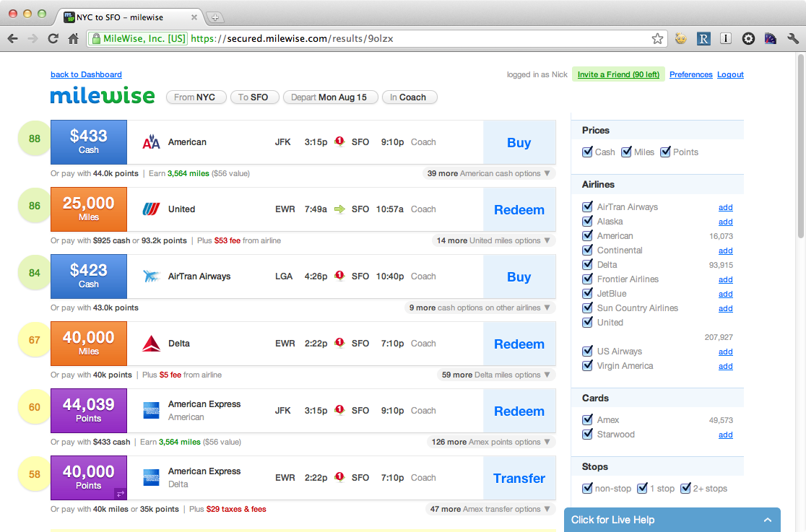Image resolution: width=806 pixels, height=532 pixels.
Task: Expand 59 more Delta miles options
Action: (x=496, y=375)
